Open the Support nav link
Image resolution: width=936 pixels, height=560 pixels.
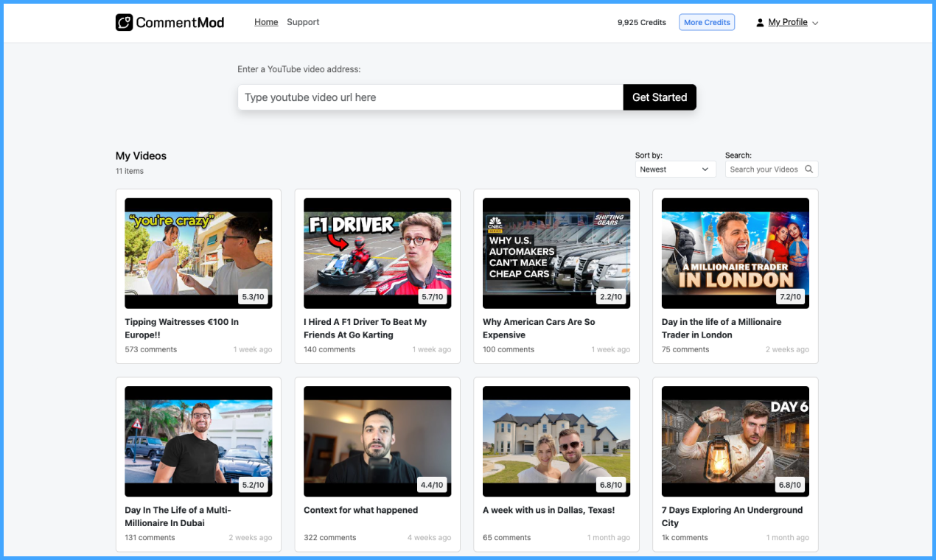pyautogui.click(x=303, y=22)
